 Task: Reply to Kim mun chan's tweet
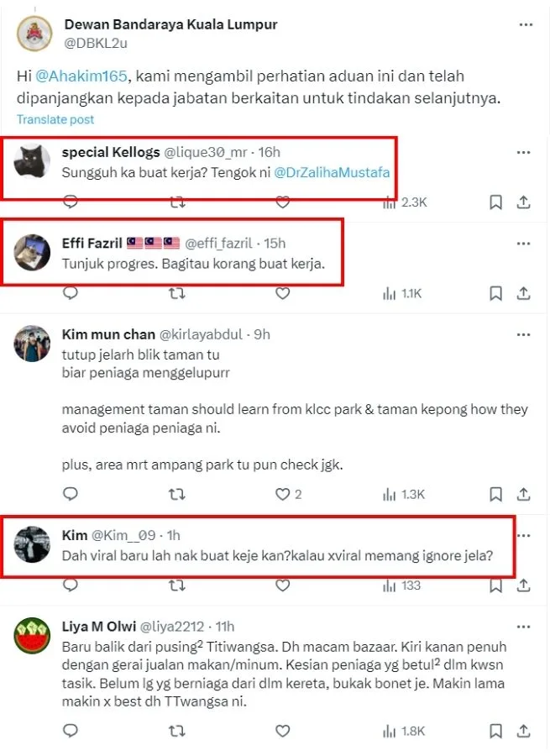click(x=71, y=494)
